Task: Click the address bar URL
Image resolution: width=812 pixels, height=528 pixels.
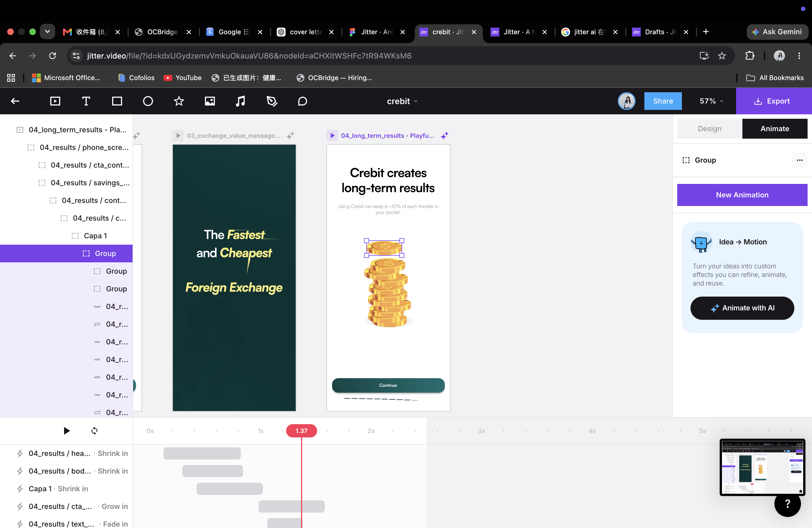Action: (x=249, y=56)
